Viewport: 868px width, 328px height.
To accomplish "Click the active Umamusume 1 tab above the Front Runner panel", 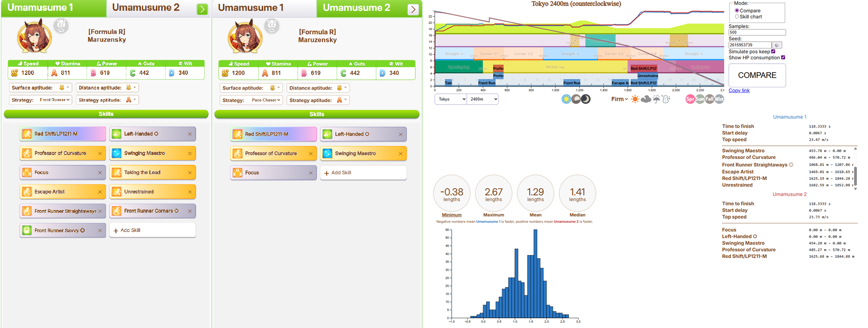I will pos(53,8).
